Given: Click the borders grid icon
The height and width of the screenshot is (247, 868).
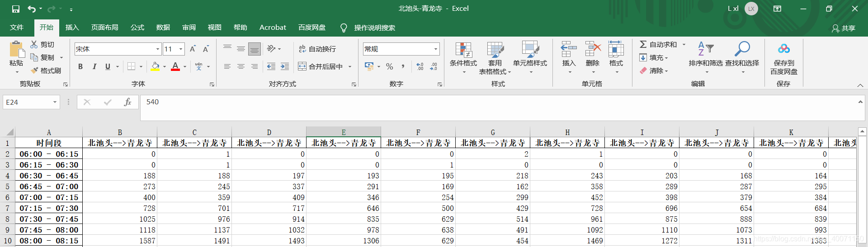Looking at the screenshot, I should click(131, 66).
